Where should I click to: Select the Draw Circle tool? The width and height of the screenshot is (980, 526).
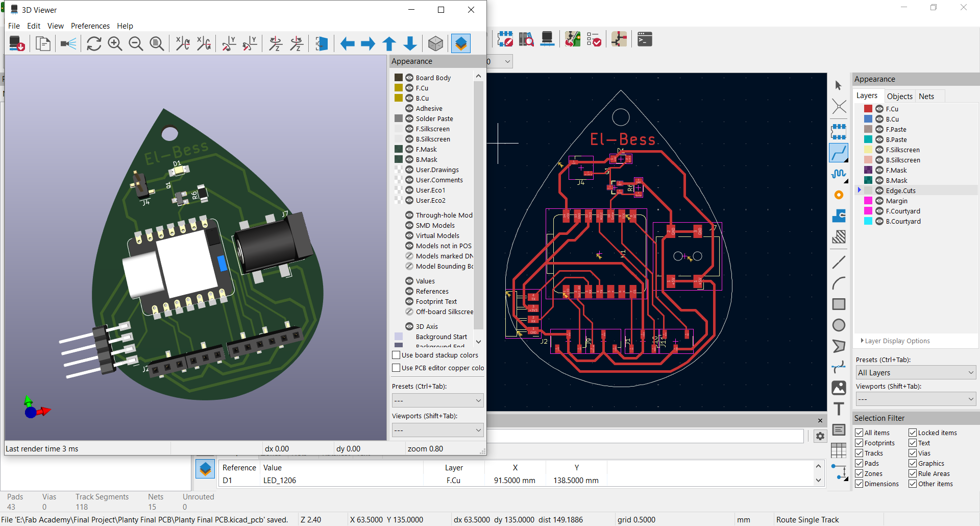coord(839,325)
